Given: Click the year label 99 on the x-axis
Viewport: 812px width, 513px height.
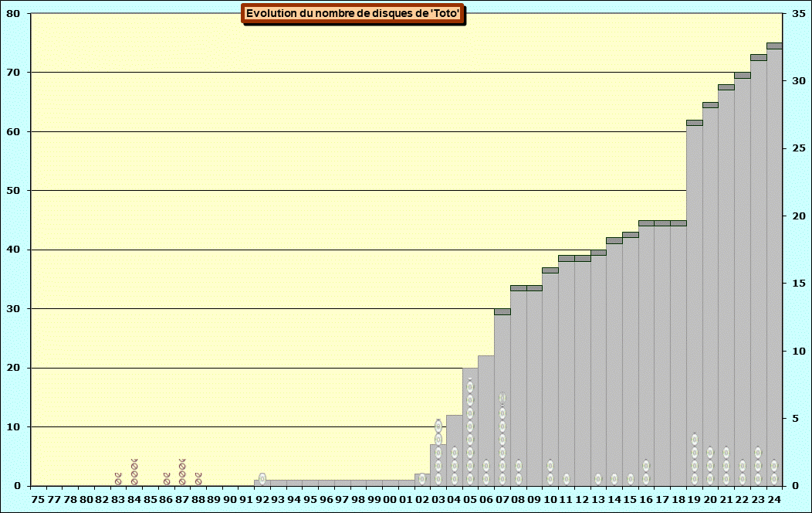Looking at the screenshot, I should click(x=374, y=500).
